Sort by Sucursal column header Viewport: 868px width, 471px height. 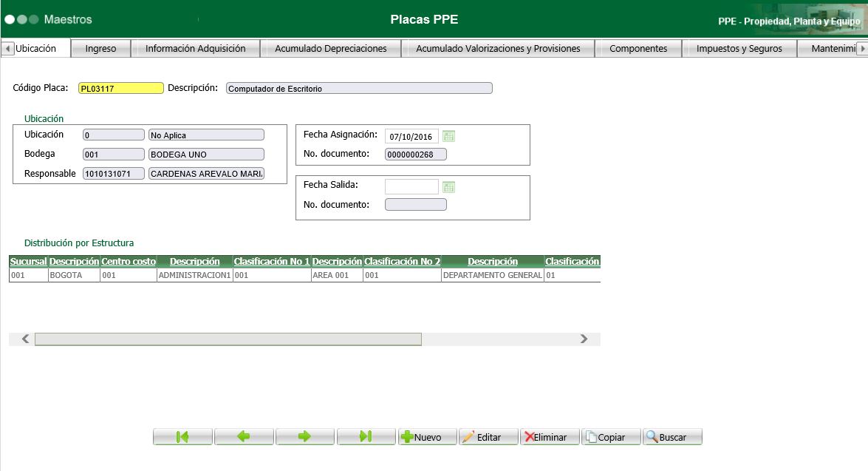[x=28, y=262]
